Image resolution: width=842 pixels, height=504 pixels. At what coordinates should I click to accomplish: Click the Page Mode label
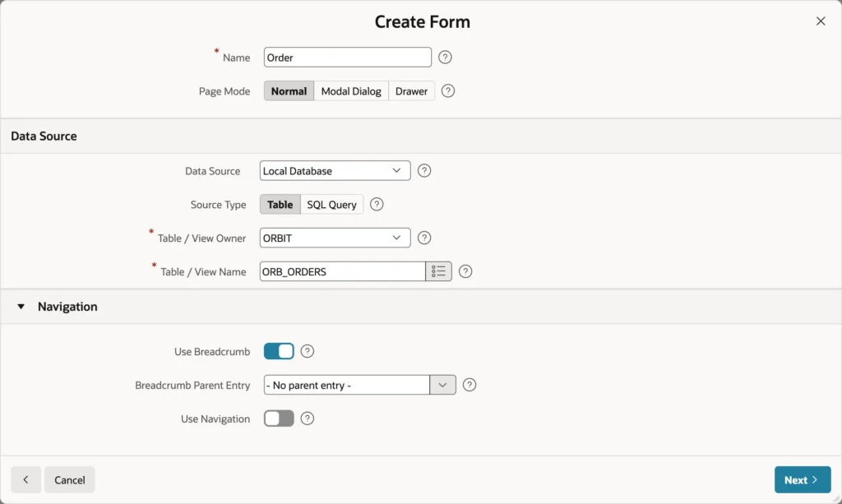click(x=224, y=91)
